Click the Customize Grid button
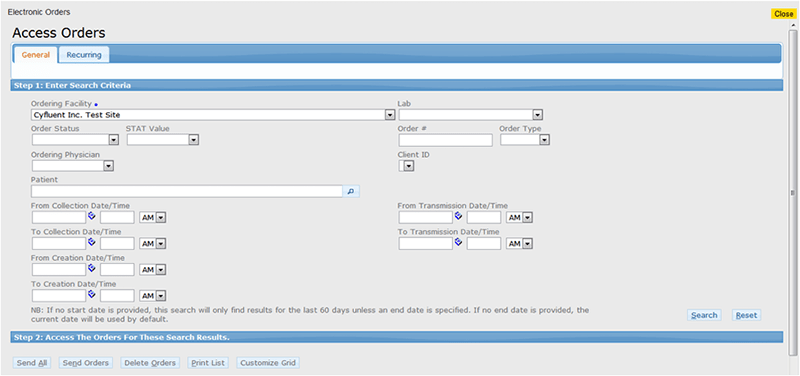 pyautogui.click(x=268, y=363)
